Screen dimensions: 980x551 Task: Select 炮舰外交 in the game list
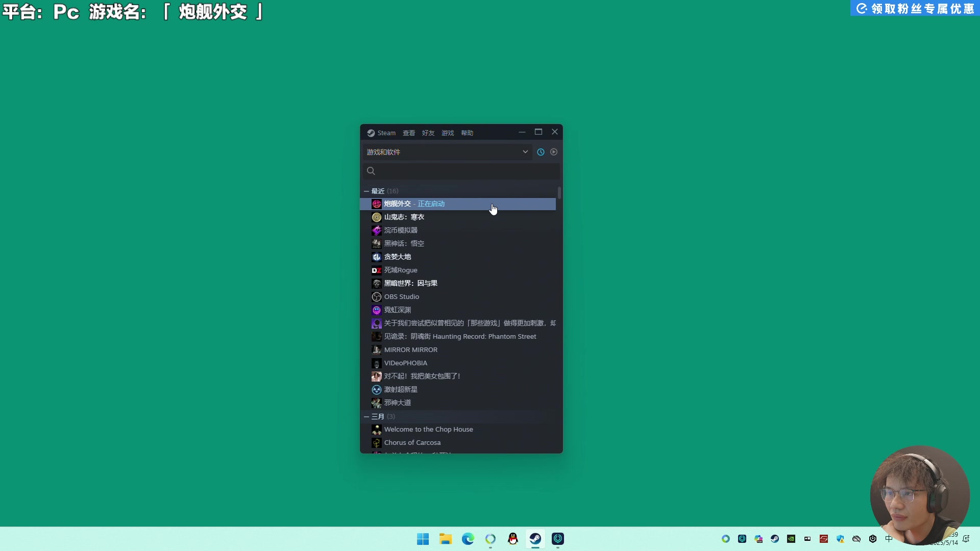pyautogui.click(x=458, y=204)
